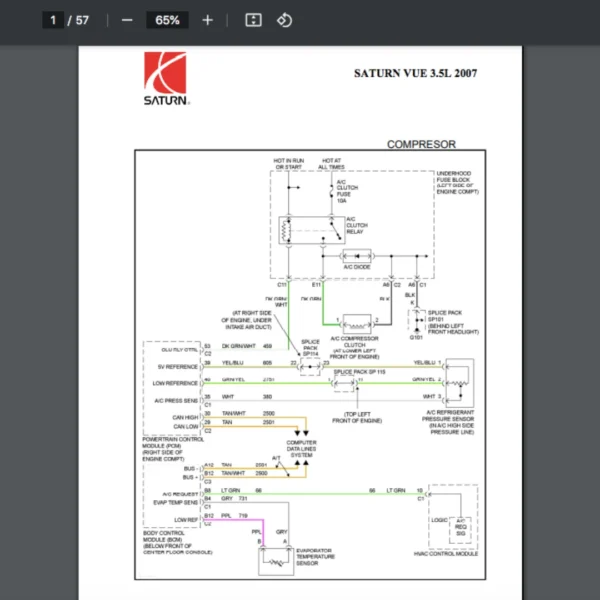Screen dimensions: 600x600
Task: Click the A/C Diode symbol
Action: click(354, 256)
